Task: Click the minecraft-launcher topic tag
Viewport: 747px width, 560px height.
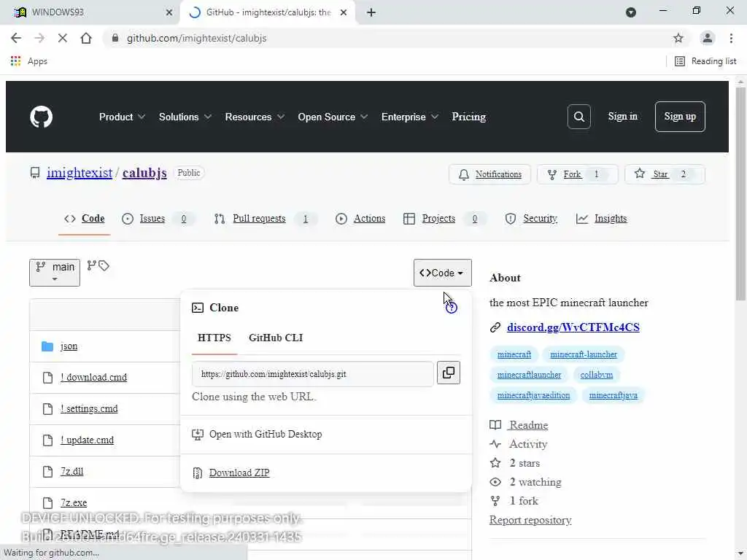Action: [583, 354]
